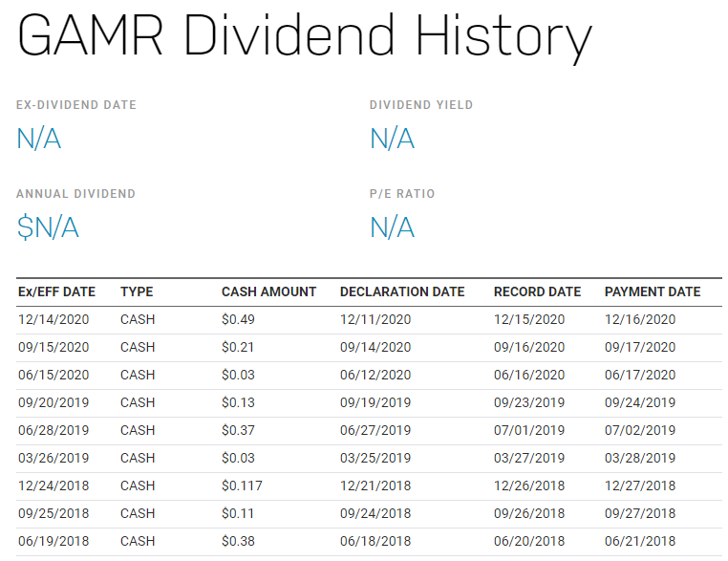The image size is (728, 561).
Task: Select the $0.117 cash amount
Action: (242, 485)
